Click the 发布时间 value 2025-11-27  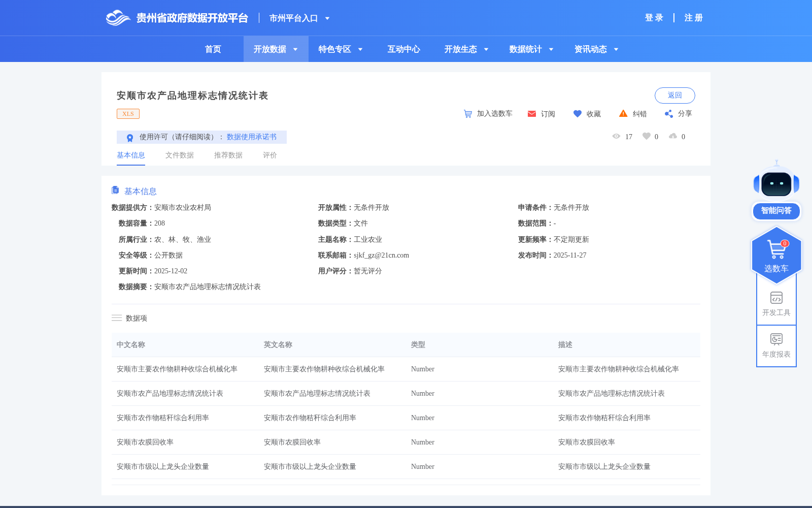pyautogui.click(x=570, y=256)
